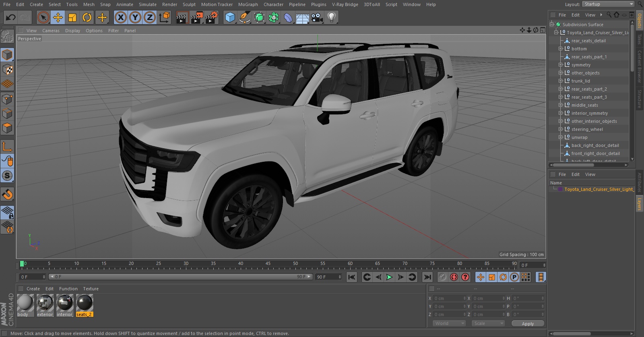The height and width of the screenshot is (337, 644).
Task: Click the Make Editable icon
Action: click(7, 37)
